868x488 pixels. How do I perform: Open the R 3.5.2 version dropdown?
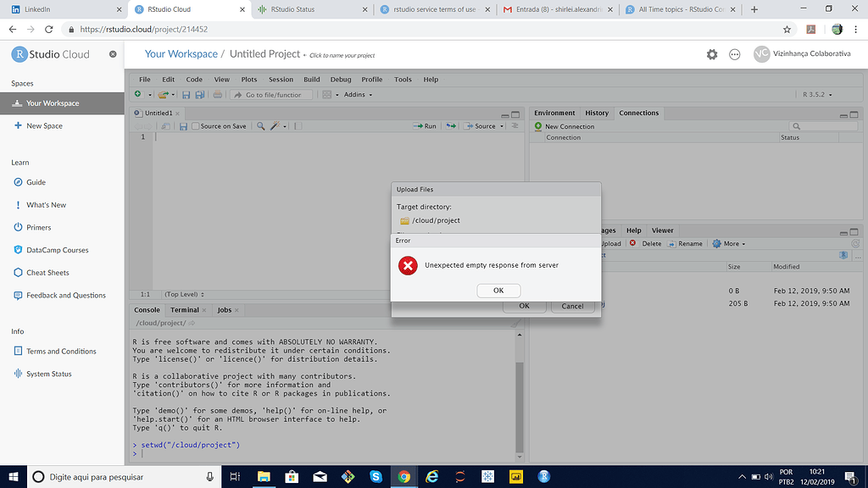[x=817, y=95]
